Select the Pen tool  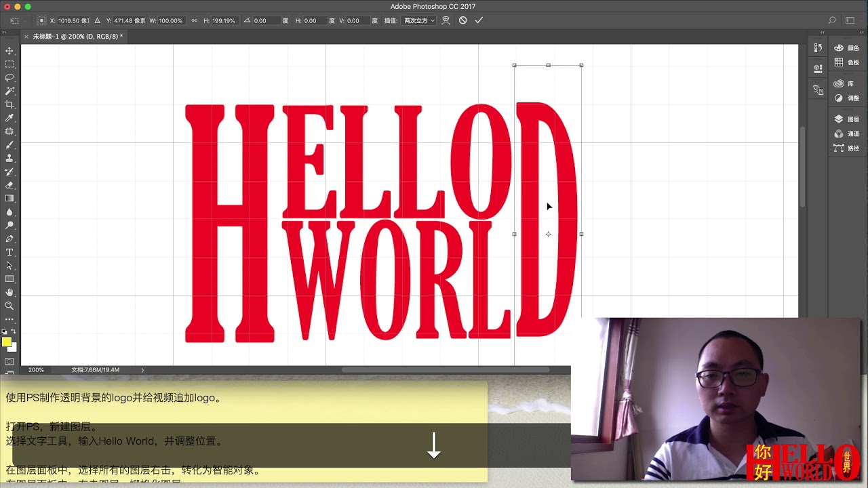pos(9,239)
